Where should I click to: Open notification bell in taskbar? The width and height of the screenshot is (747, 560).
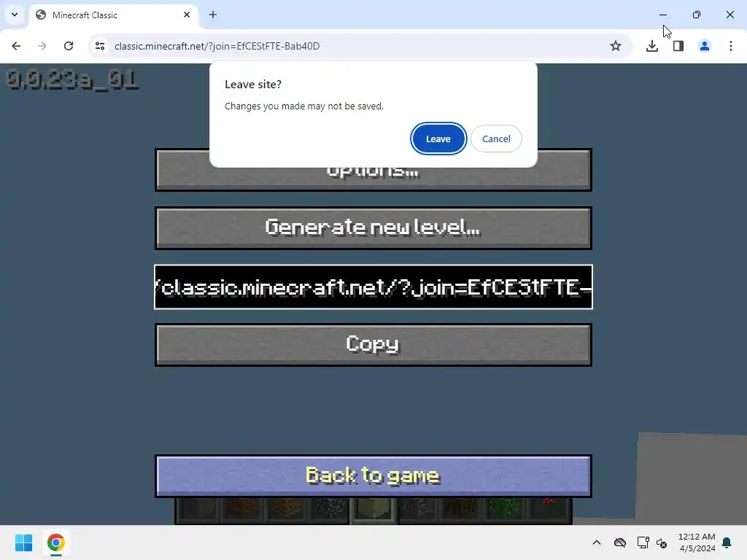tap(727, 542)
